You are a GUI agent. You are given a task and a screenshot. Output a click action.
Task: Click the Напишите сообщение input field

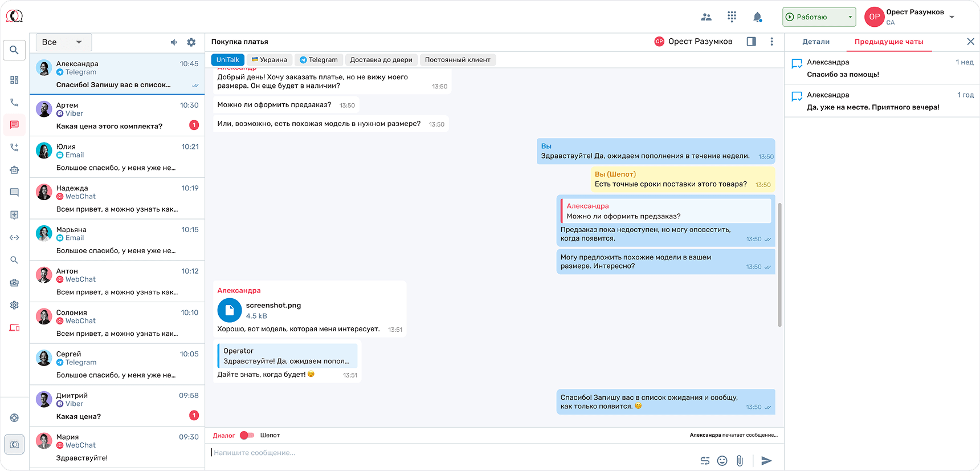[450, 453]
